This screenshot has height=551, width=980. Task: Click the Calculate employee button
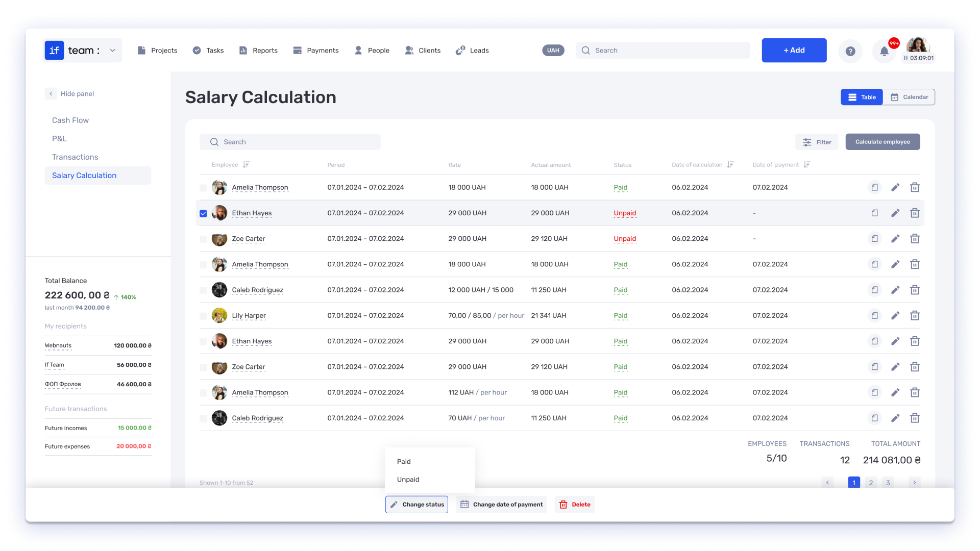(x=883, y=142)
